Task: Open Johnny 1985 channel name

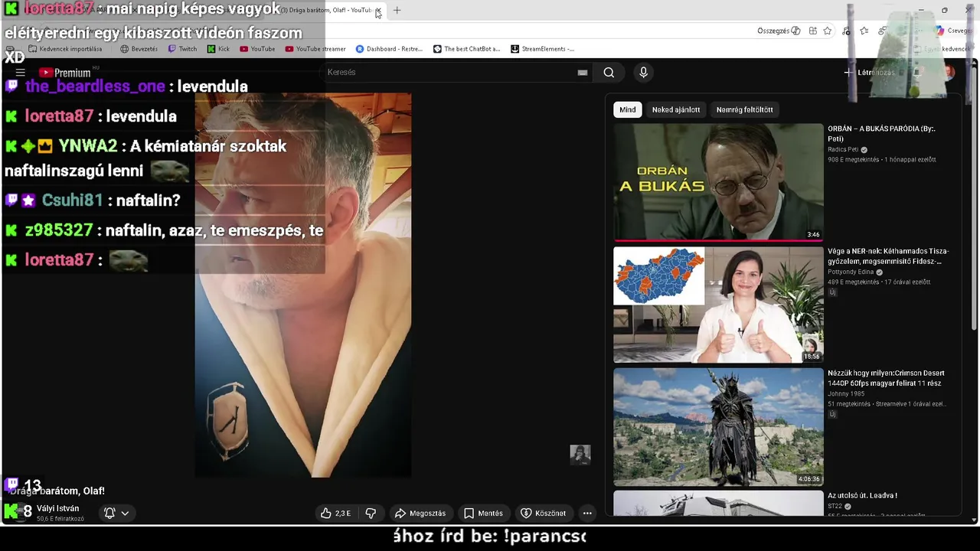Action: click(x=846, y=394)
